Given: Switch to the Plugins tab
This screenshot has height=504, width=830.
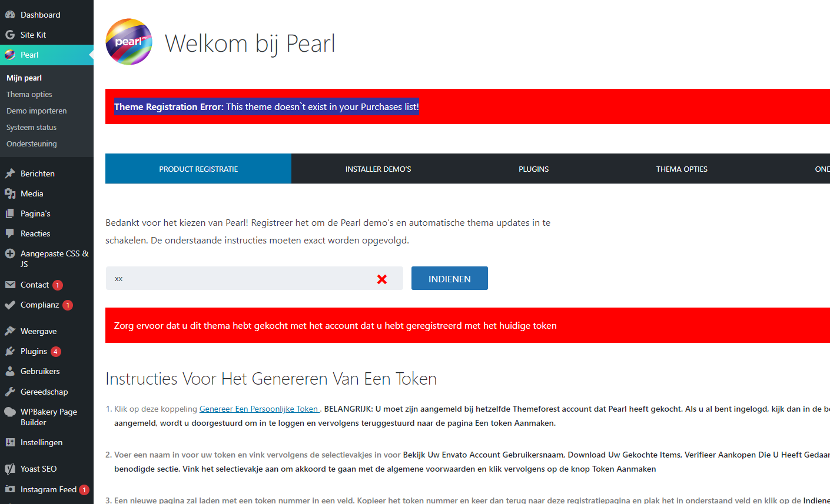Looking at the screenshot, I should click(x=534, y=169).
